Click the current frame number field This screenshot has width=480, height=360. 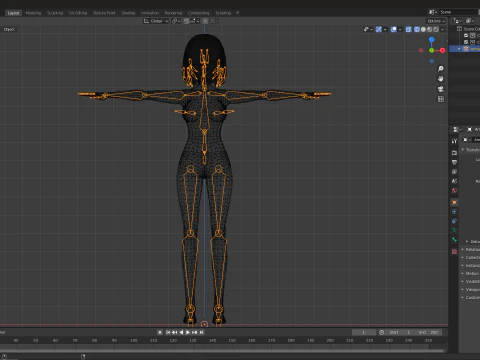pos(364,332)
